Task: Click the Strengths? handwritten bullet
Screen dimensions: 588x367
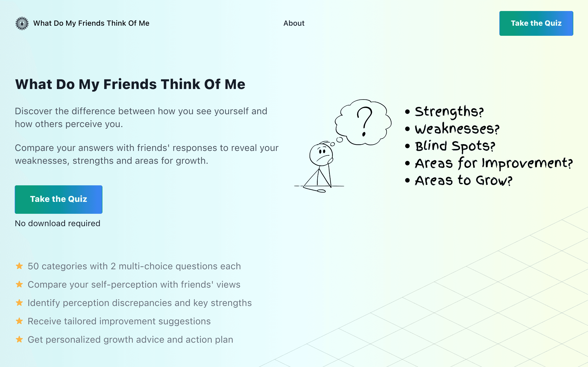Action: coord(445,112)
